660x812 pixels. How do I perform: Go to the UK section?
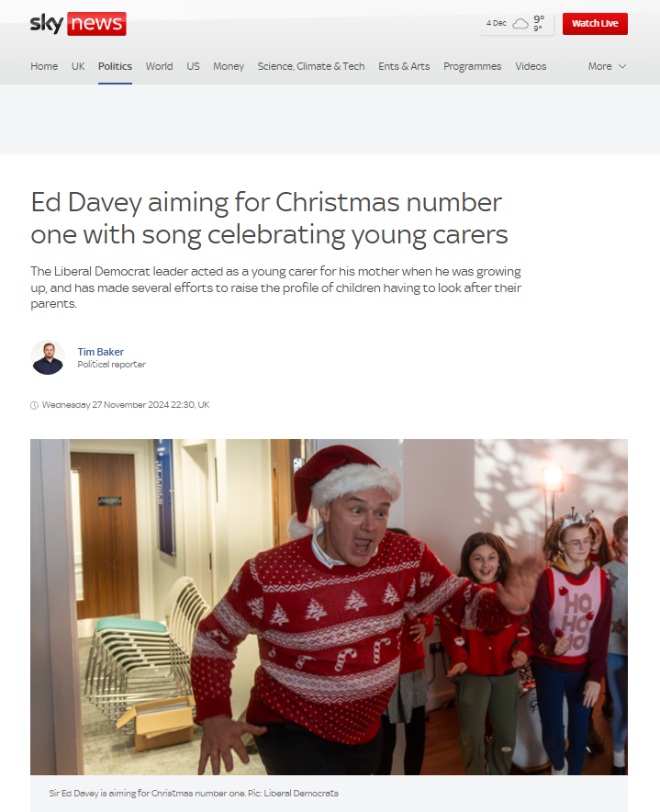78,66
